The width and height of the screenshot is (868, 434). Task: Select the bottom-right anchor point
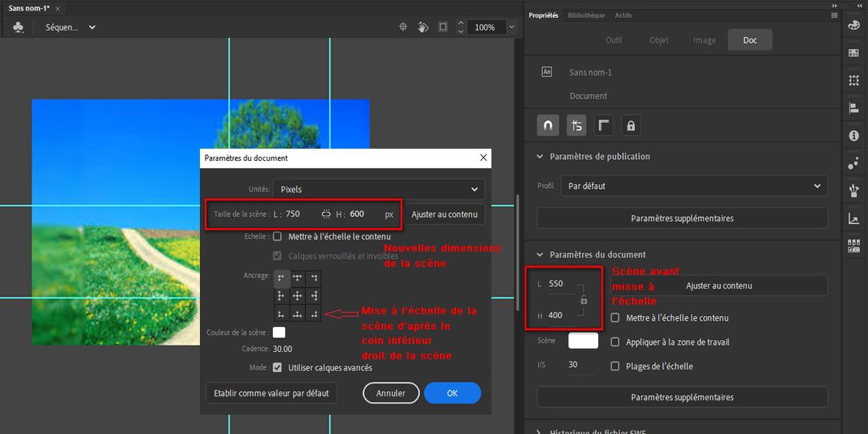314,313
